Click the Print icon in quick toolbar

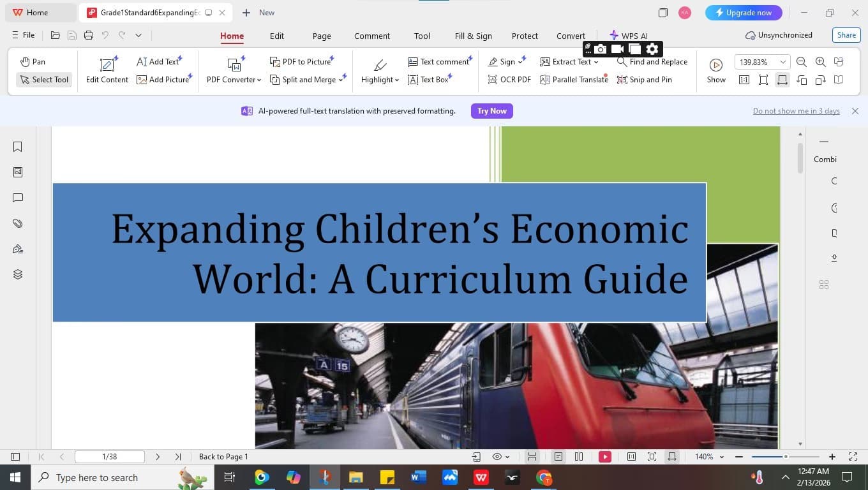coord(89,35)
